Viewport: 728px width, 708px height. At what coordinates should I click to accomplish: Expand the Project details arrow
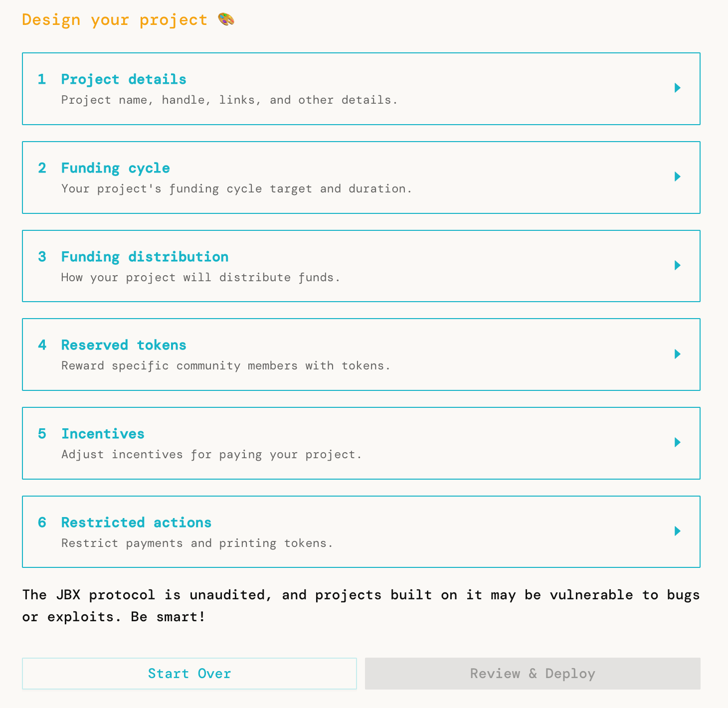pos(677,88)
